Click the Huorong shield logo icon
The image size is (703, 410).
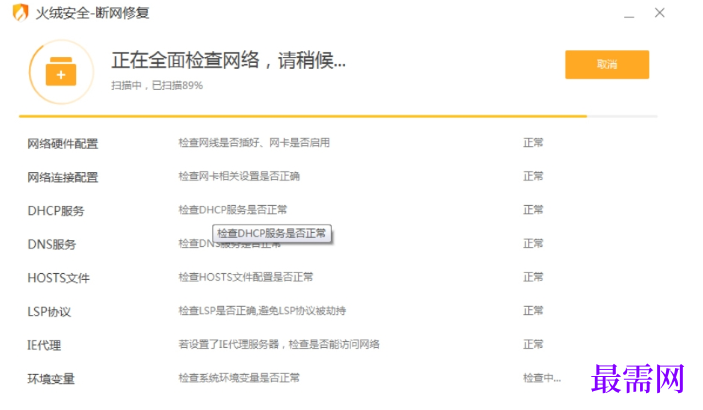(x=20, y=13)
